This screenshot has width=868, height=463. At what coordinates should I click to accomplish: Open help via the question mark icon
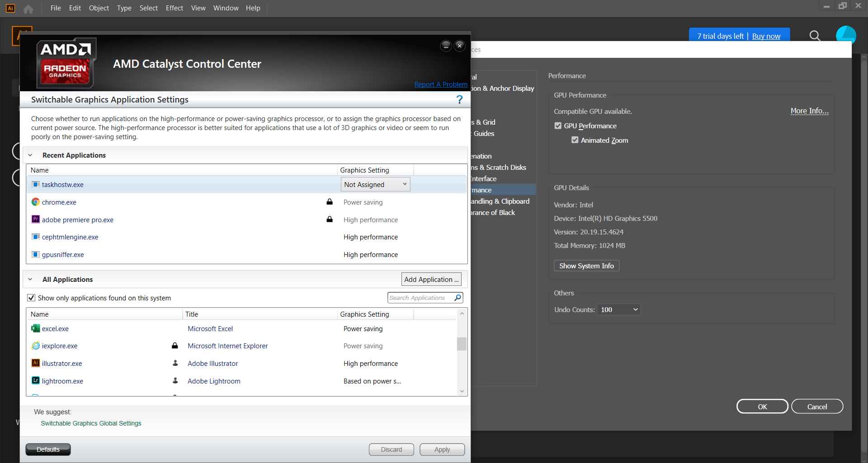[460, 99]
